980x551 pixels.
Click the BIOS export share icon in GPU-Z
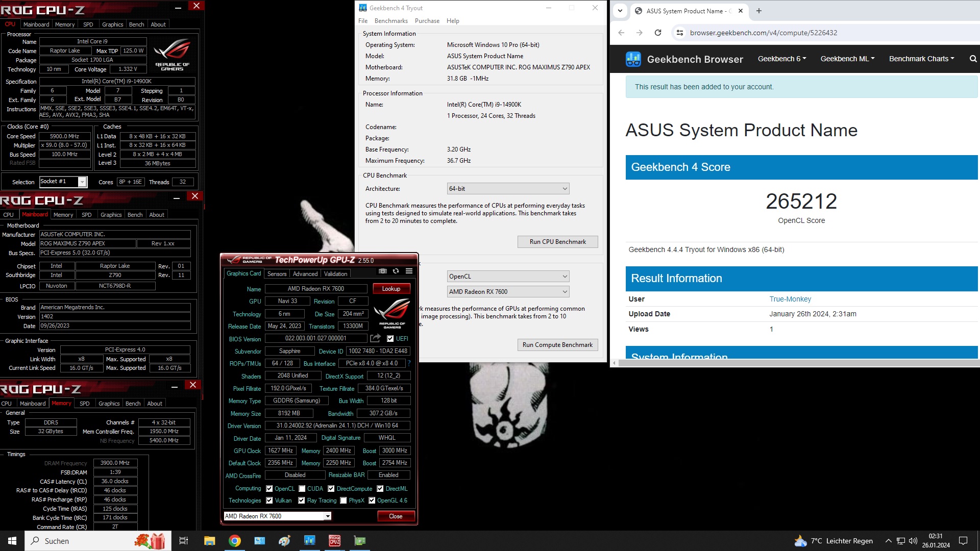coord(375,338)
